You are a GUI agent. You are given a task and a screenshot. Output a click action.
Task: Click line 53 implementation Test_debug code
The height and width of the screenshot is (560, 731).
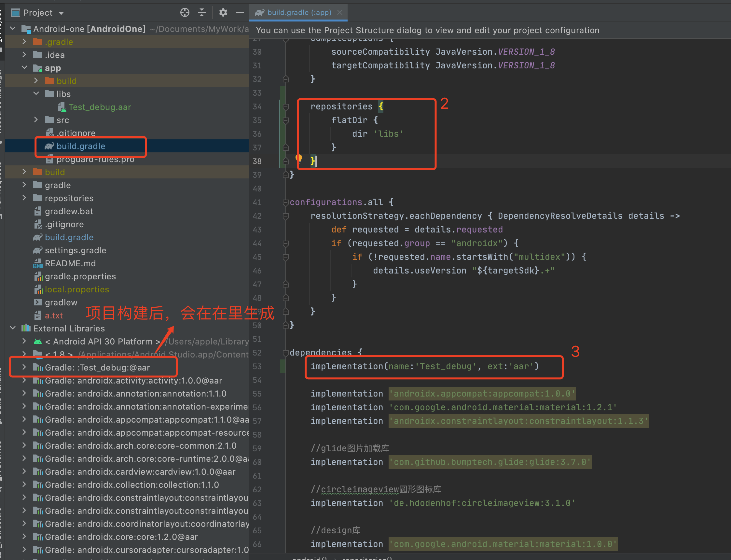[x=424, y=366]
